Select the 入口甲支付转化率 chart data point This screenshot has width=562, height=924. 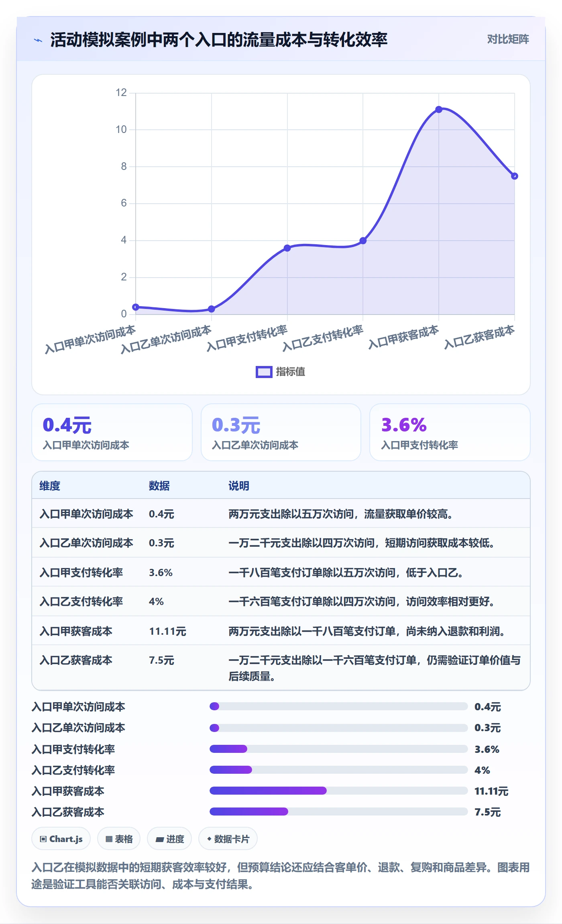click(x=287, y=248)
